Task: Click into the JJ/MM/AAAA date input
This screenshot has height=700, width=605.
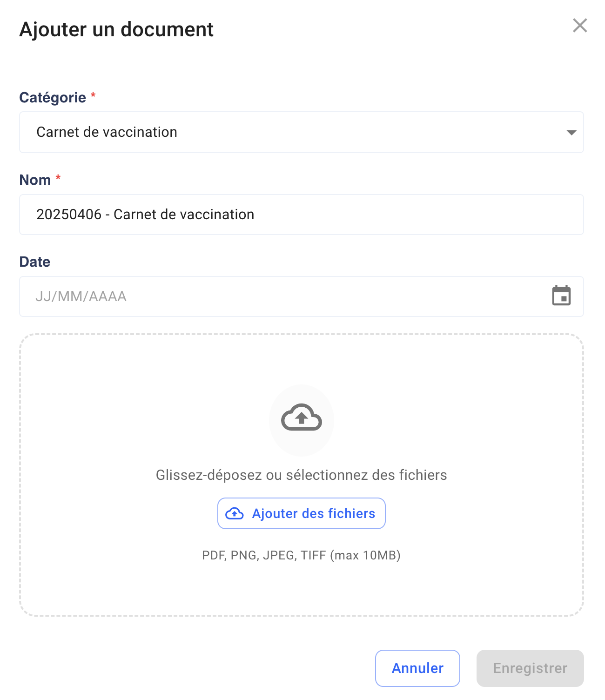Action: pos(284,296)
